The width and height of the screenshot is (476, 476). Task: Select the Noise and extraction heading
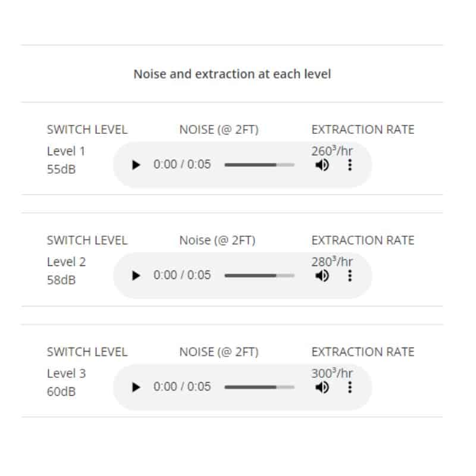click(233, 74)
